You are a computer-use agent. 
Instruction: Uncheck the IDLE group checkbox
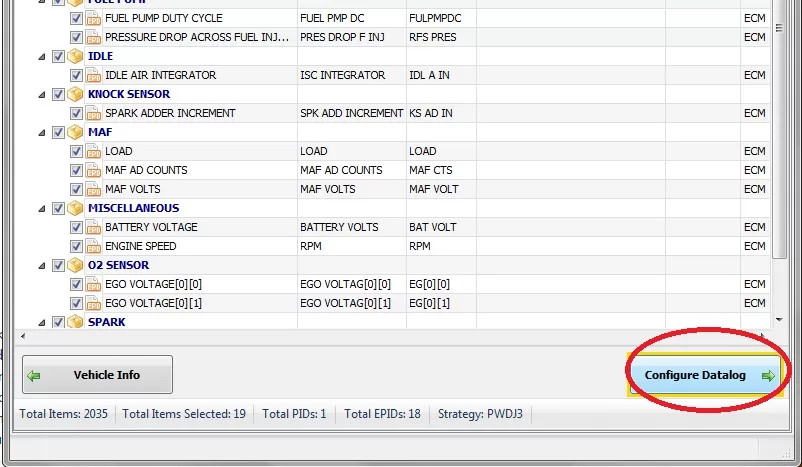(x=58, y=56)
